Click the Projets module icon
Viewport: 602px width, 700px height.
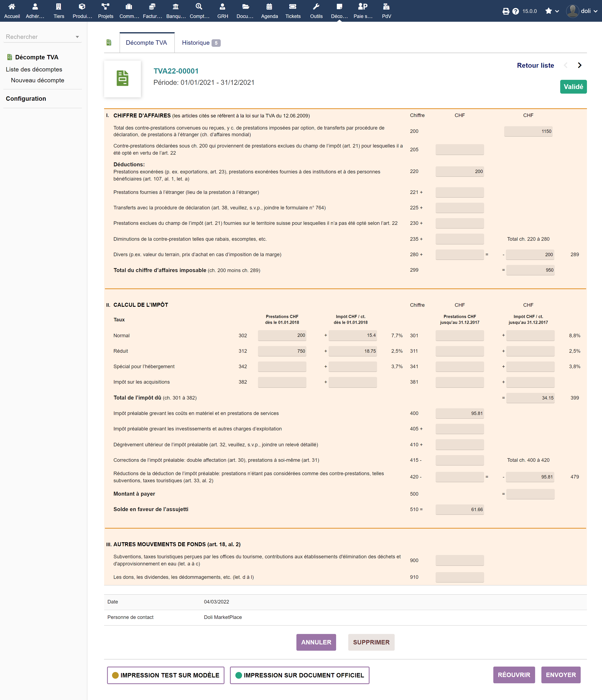coord(106,7)
